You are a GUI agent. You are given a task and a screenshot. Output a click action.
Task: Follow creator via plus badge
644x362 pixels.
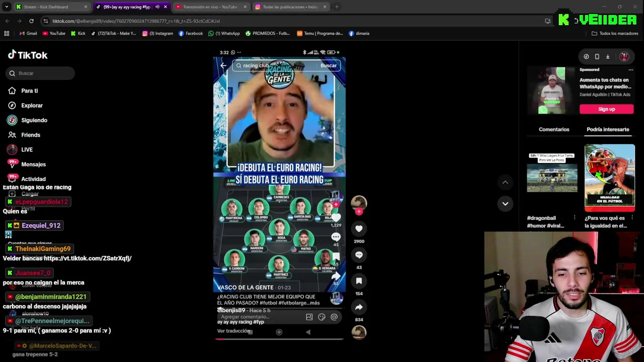359,212
